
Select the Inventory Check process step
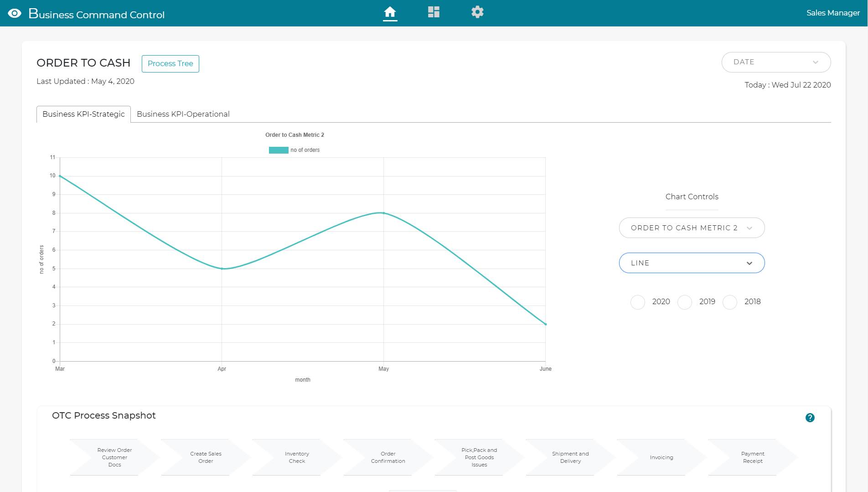(297, 457)
